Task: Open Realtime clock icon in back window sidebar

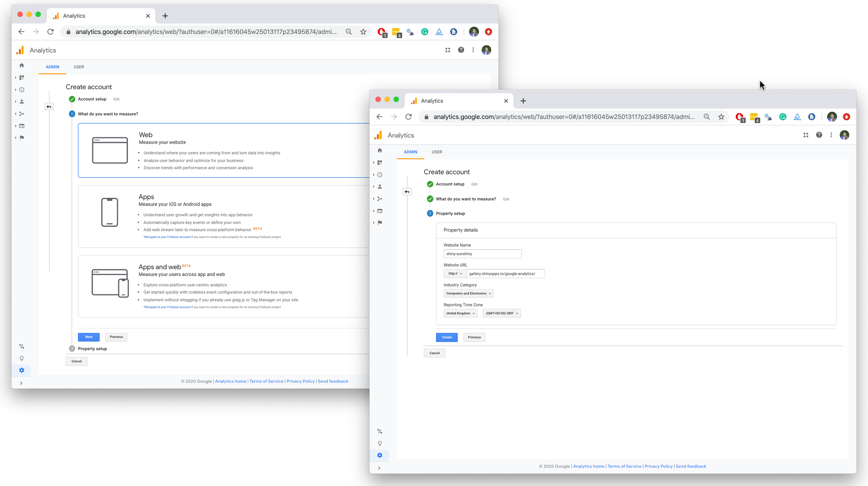Action: coord(22,90)
